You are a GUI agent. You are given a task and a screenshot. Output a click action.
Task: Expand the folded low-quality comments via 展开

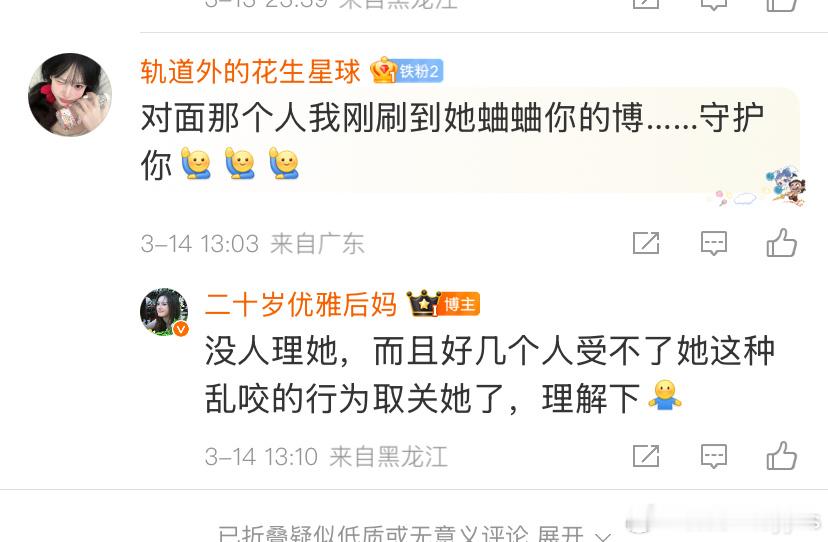pyautogui.click(x=560, y=534)
